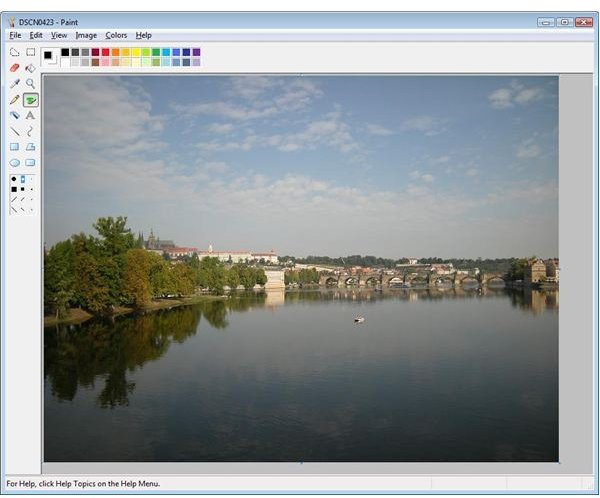600x498 pixels.
Task: Select the Free-Form Select tool
Action: (15, 52)
